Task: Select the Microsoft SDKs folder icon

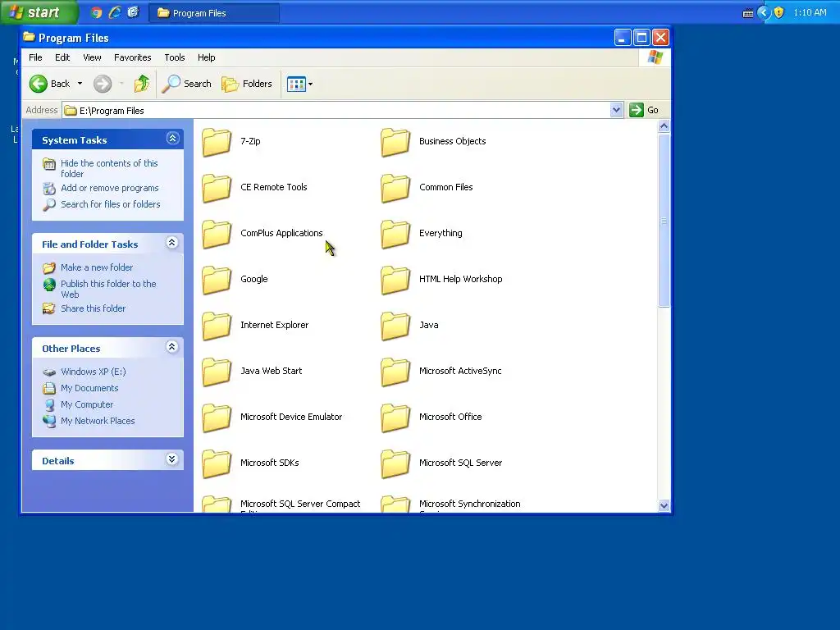Action: (217, 464)
